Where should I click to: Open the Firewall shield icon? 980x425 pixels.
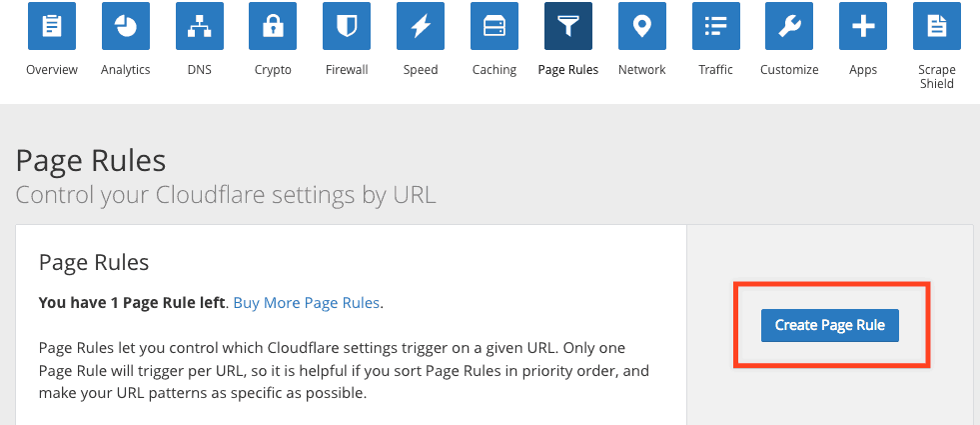[347, 26]
